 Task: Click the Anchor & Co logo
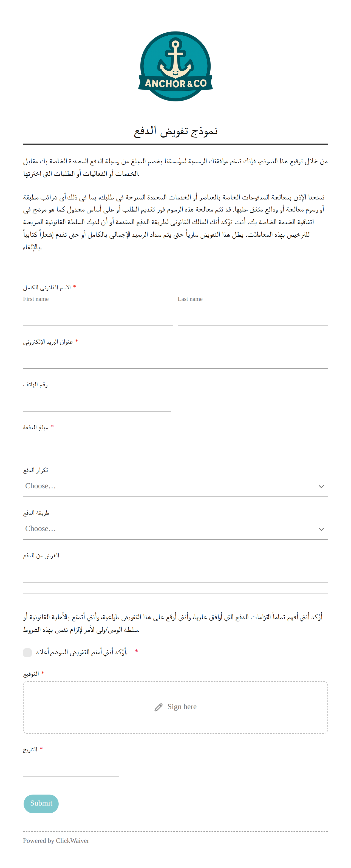[175, 66]
